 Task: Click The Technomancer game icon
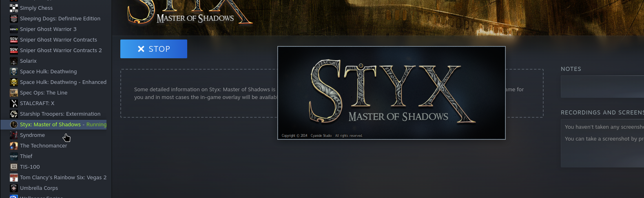[x=14, y=145]
